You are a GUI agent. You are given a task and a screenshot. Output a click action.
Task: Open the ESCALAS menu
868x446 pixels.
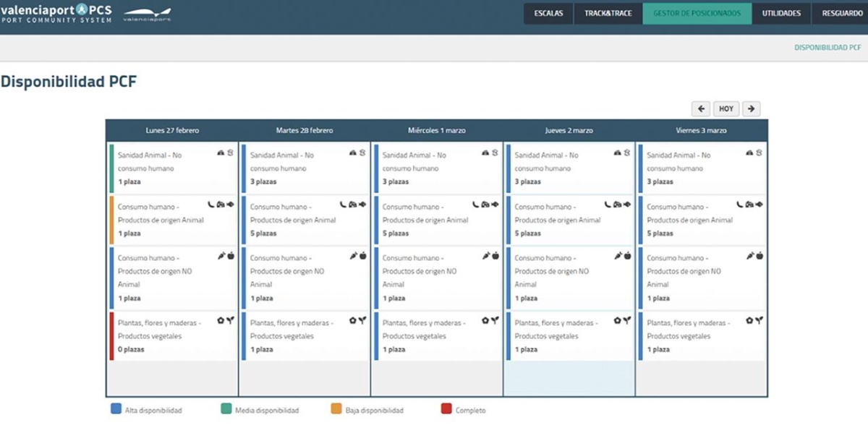tap(548, 14)
